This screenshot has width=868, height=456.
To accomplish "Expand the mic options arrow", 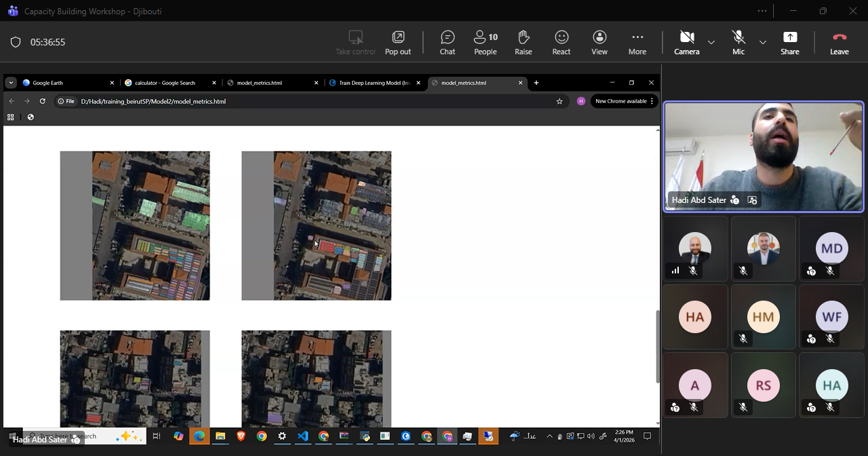I will point(763,42).
